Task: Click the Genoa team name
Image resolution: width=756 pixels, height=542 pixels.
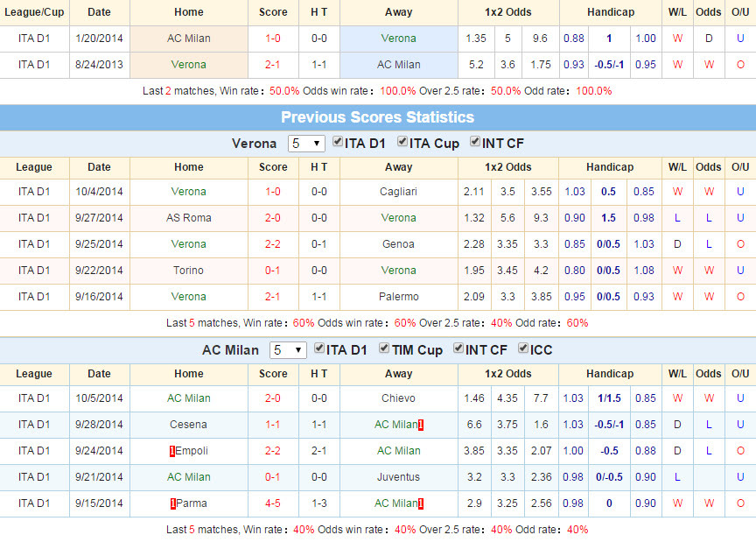Action: coord(398,244)
